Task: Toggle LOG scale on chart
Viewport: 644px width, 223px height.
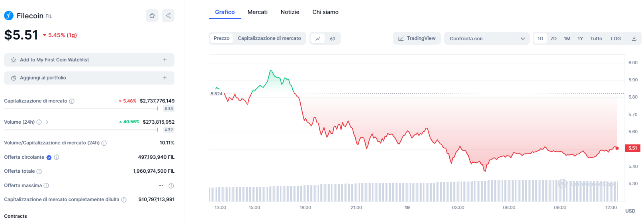Action: 616,39
